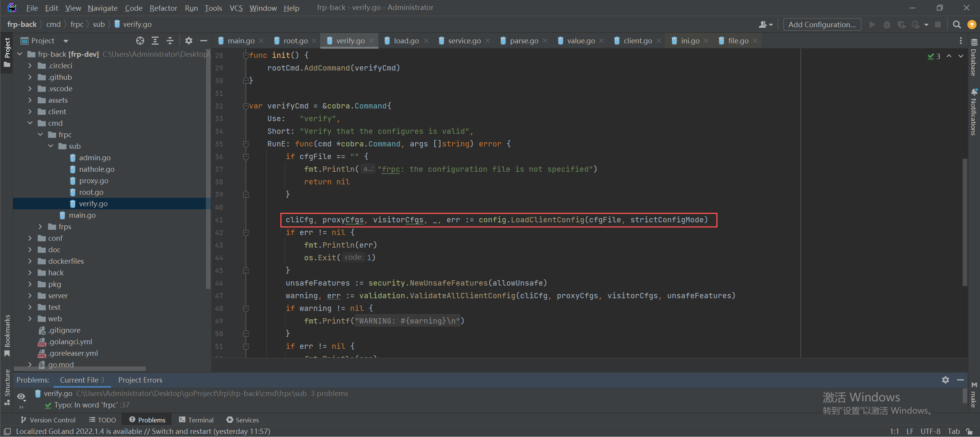980x437 pixels.
Task: Open Problems panel settings gear
Action: [945, 380]
